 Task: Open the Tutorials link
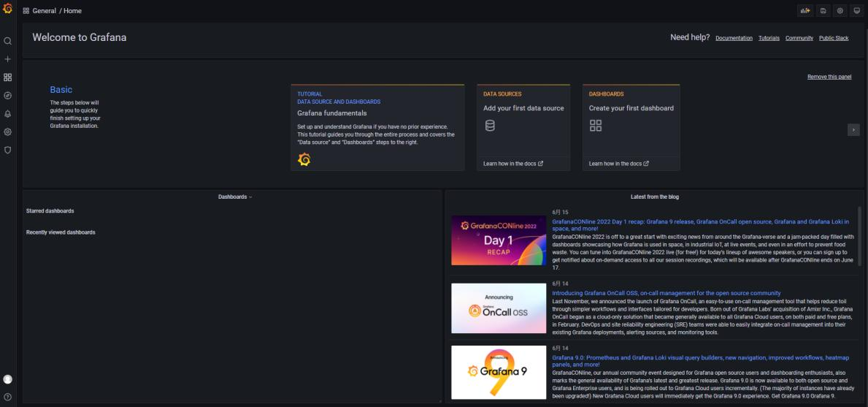point(769,38)
